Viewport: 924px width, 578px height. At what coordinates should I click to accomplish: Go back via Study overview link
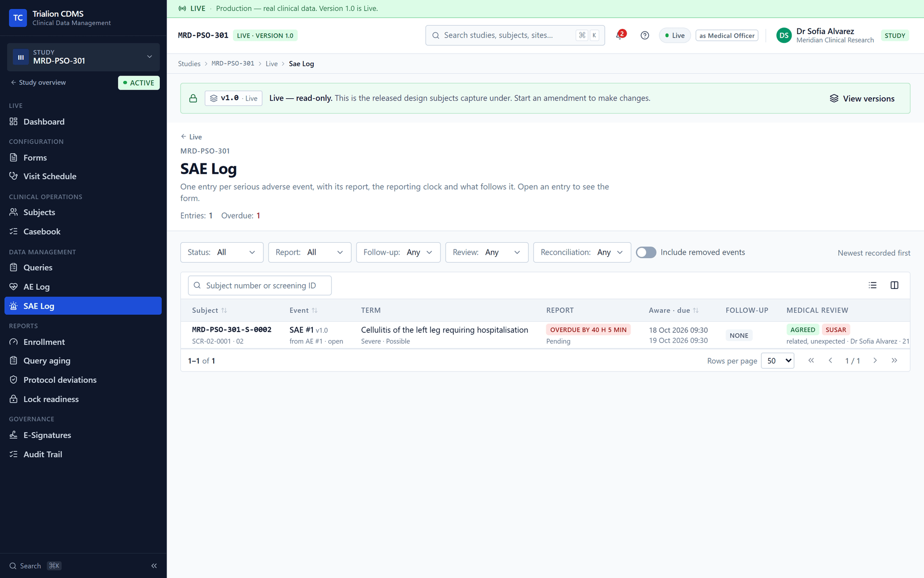tap(38, 82)
